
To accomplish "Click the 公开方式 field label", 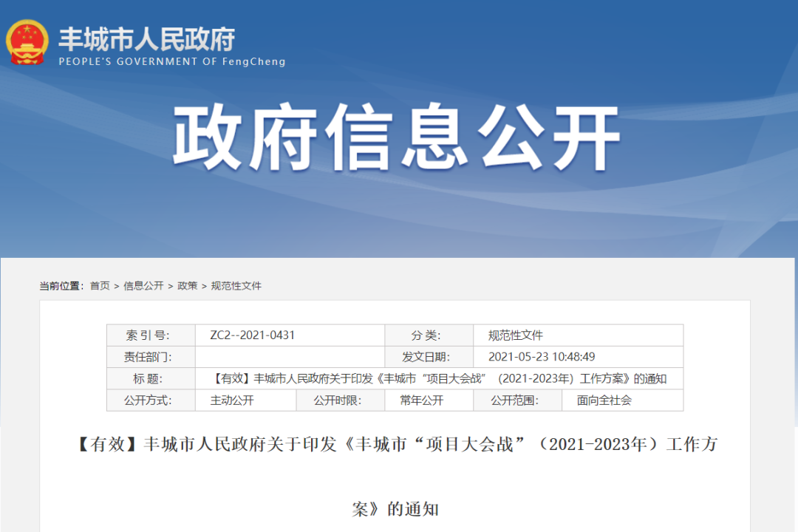I will coord(149,400).
